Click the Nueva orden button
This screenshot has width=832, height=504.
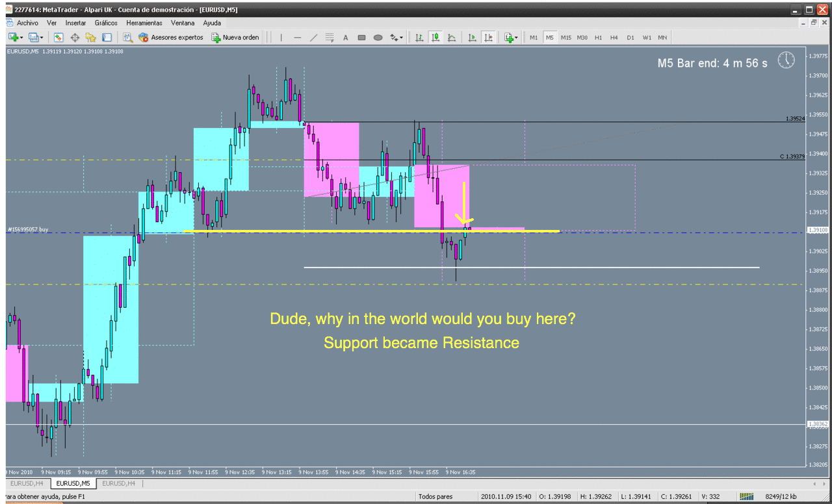(x=235, y=38)
